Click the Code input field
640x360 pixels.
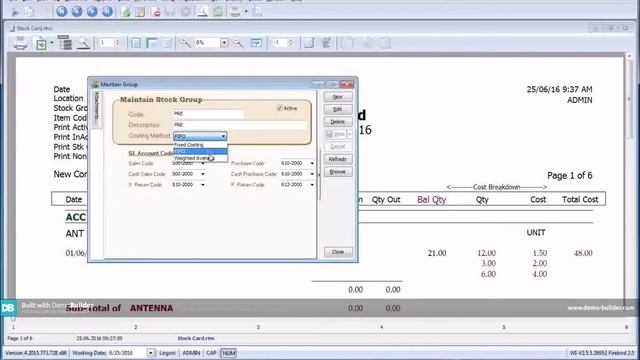[208, 114]
